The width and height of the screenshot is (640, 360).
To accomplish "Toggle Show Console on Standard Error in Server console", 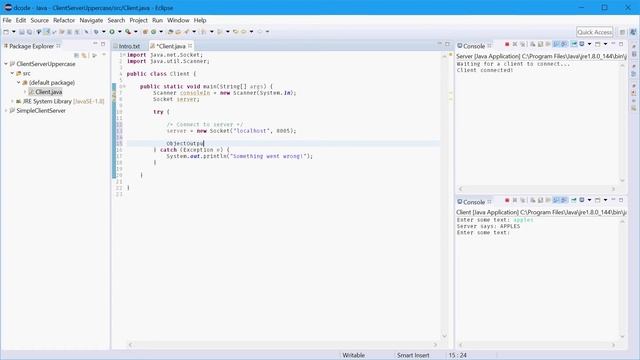I will pos(563,44).
